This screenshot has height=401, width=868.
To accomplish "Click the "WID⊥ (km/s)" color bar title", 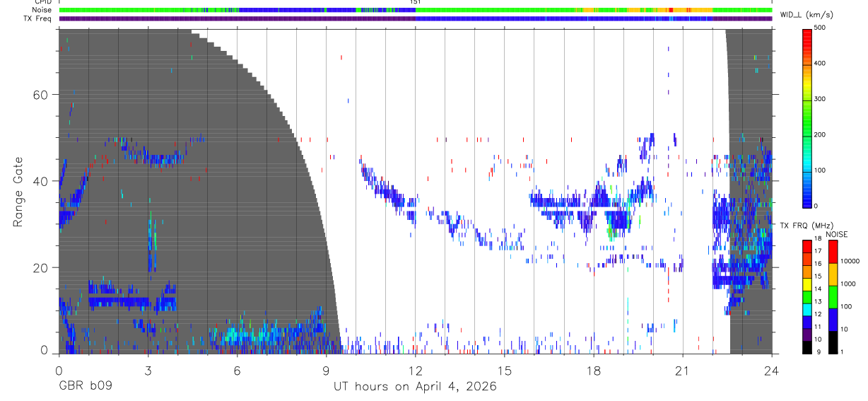I will 808,15.
